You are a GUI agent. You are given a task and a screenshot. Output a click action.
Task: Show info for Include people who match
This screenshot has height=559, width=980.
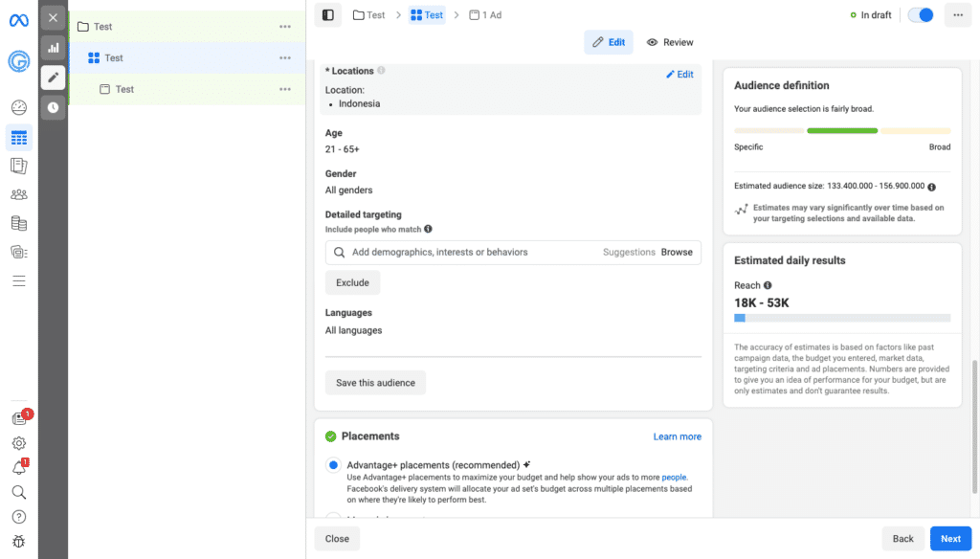(428, 229)
